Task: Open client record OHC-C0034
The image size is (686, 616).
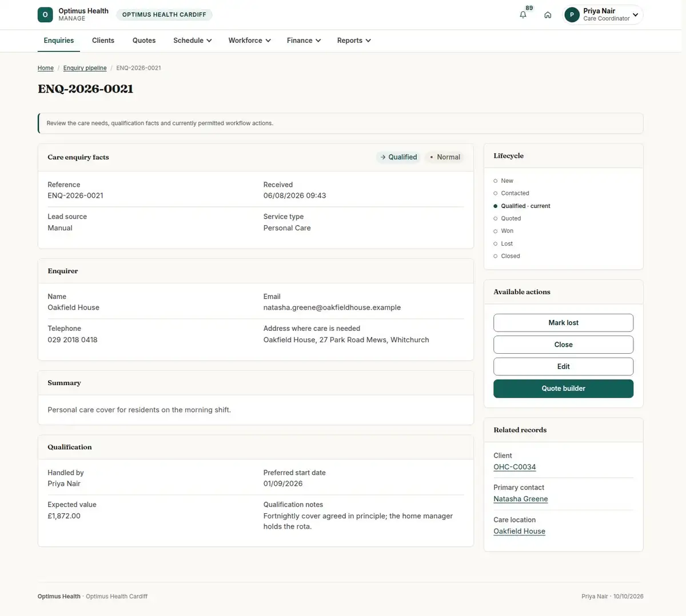Action: [x=514, y=467]
